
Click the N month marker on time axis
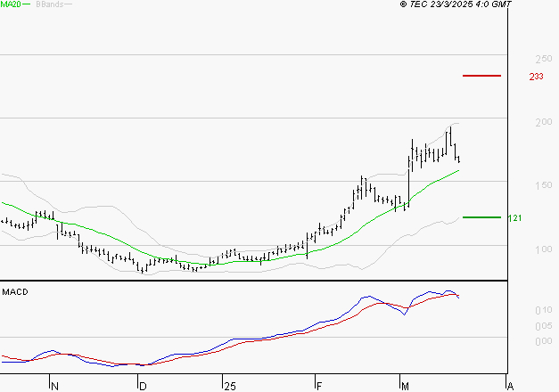(x=54, y=387)
